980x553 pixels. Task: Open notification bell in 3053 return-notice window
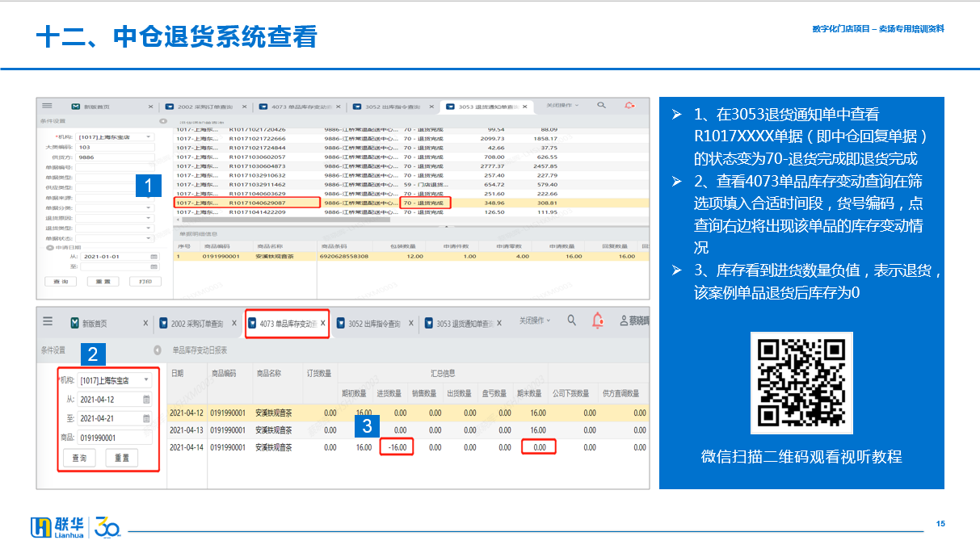point(629,105)
